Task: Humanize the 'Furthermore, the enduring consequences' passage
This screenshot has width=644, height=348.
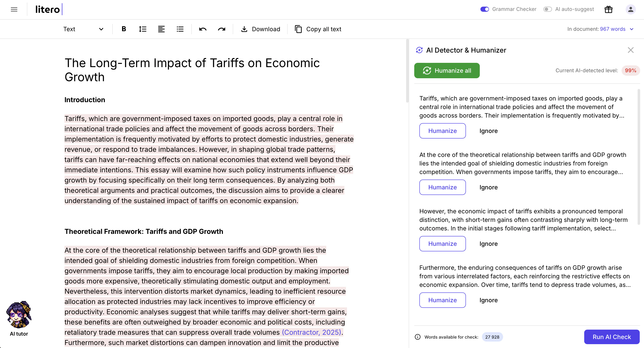Action: tap(442, 300)
